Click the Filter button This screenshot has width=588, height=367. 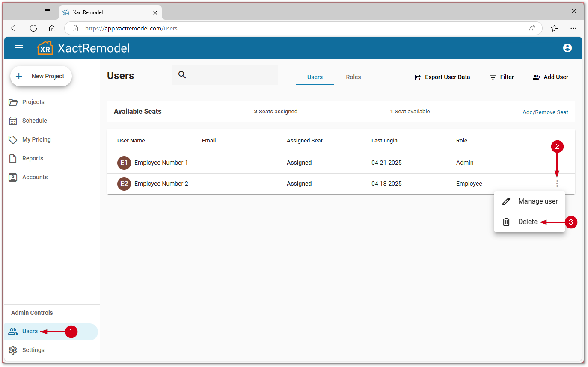click(x=502, y=77)
